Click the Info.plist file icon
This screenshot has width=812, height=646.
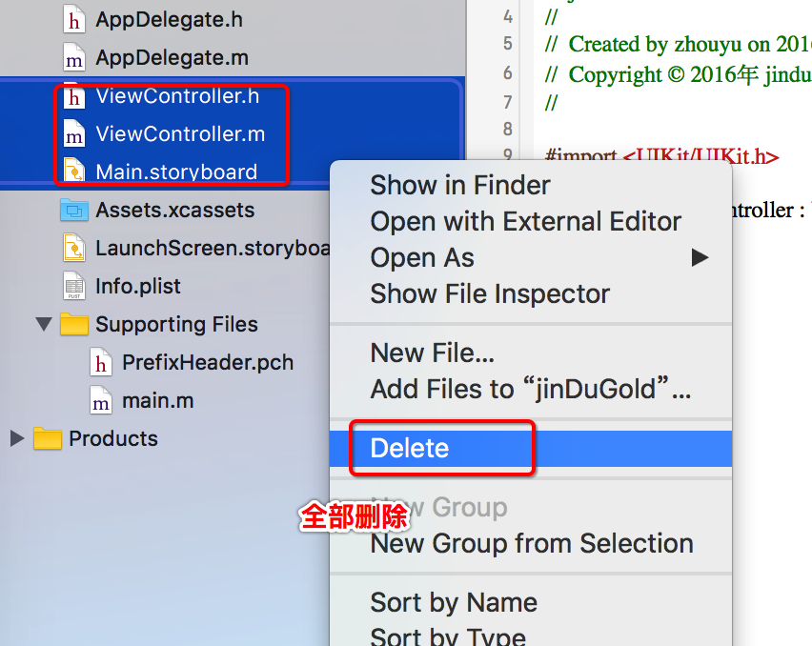(x=73, y=286)
